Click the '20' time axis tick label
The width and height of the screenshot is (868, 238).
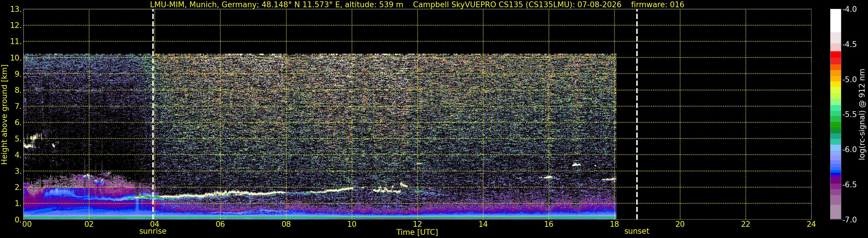pyautogui.click(x=680, y=224)
